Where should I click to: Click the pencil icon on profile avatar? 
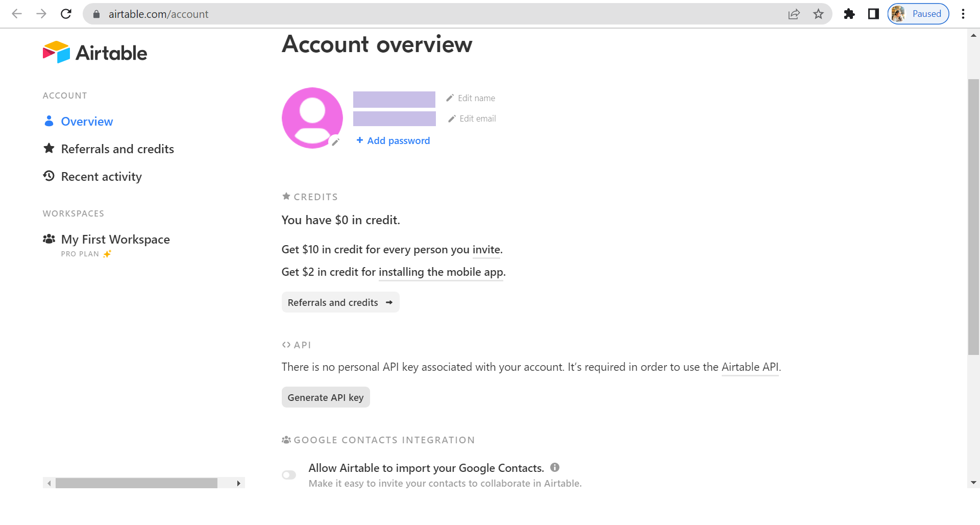(x=335, y=142)
